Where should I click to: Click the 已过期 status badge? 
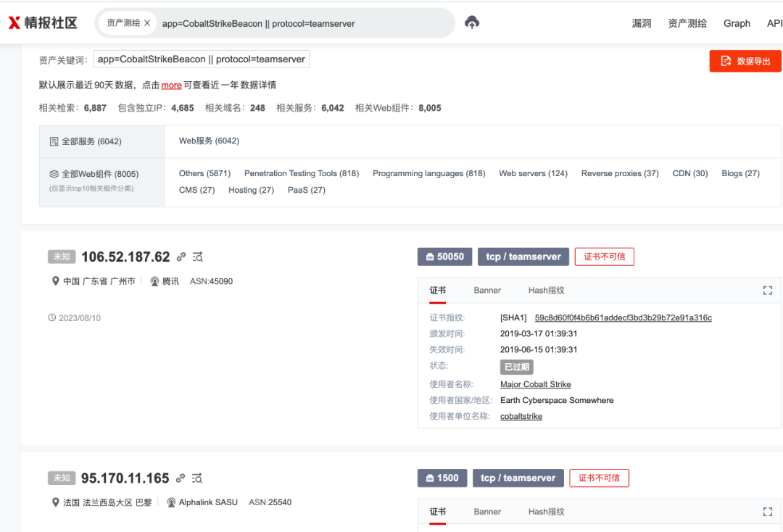pos(516,367)
